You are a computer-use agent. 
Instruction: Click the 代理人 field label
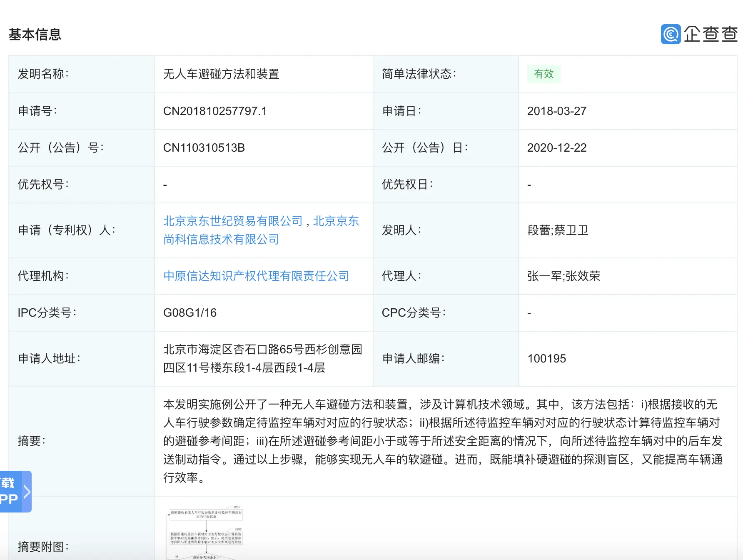click(x=401, y=276)
